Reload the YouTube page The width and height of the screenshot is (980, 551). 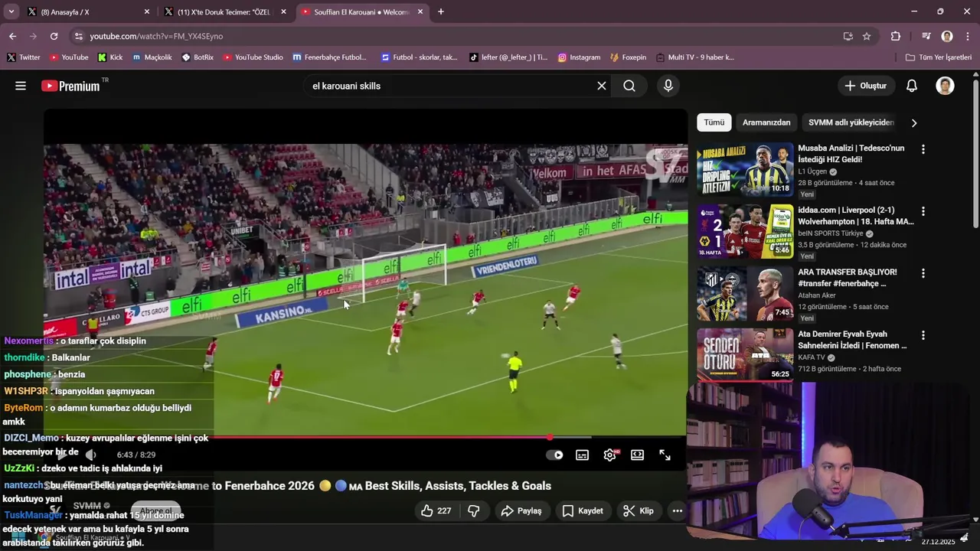54,36
